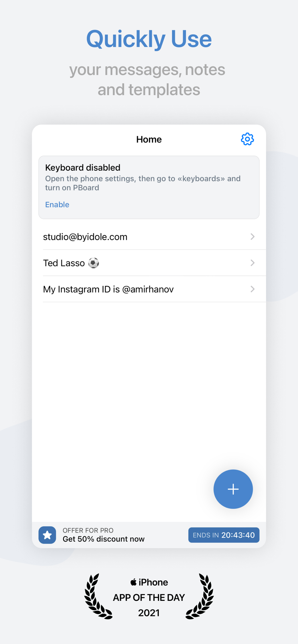Tap the blue plus add button
The height and width of the screenshot is (644, 298).
(x=233, y=489)
